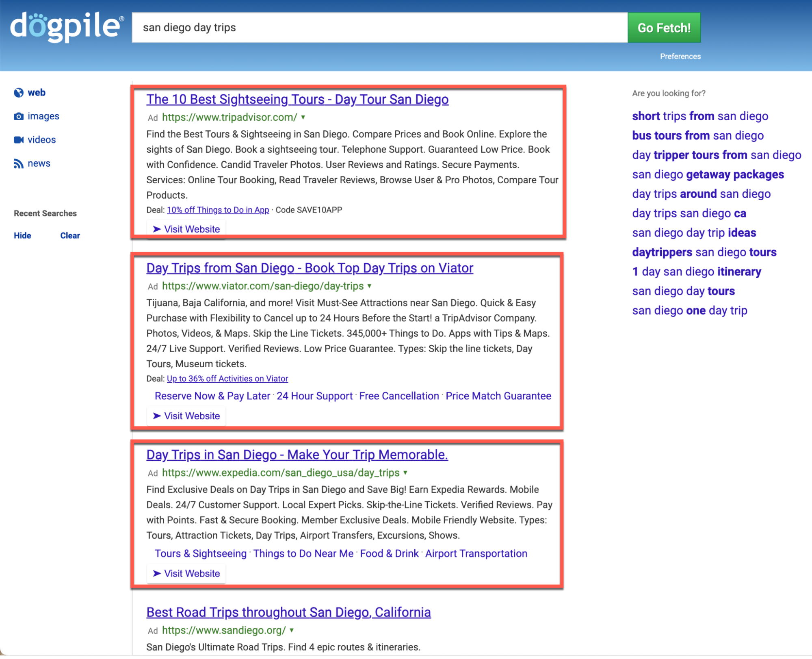Hide the Recent Searches list
The height and width of the screenshot is (659, 812).
pos(22,235)
